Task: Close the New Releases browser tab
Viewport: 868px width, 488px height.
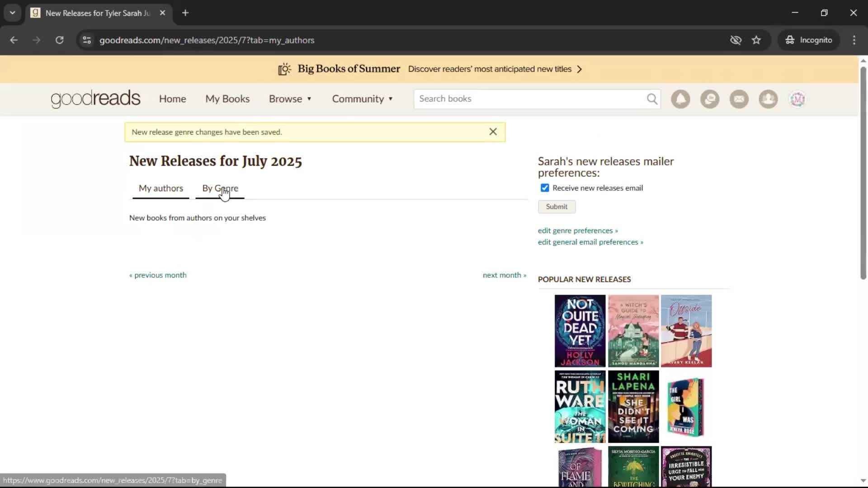Action: click(162, 13)
